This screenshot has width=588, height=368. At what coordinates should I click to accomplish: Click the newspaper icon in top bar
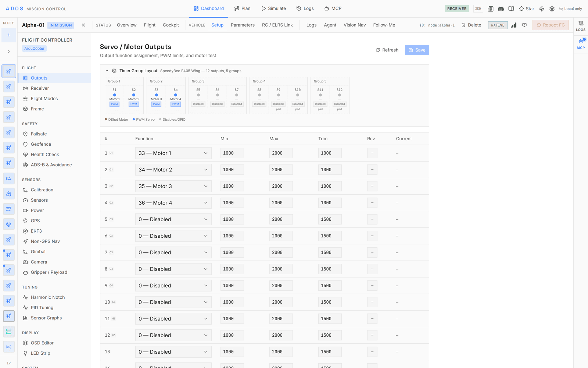pyautogui.click(x=491, y=8)
